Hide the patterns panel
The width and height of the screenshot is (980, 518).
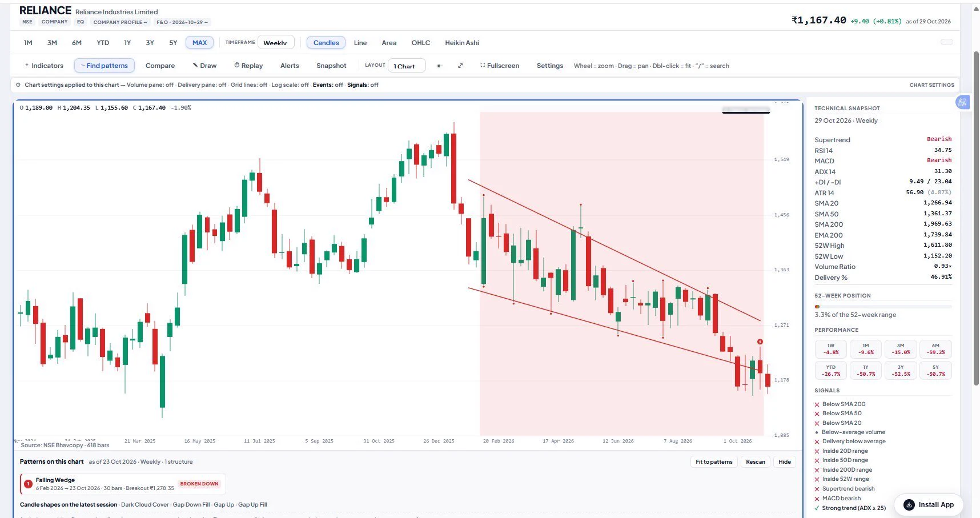785,461
